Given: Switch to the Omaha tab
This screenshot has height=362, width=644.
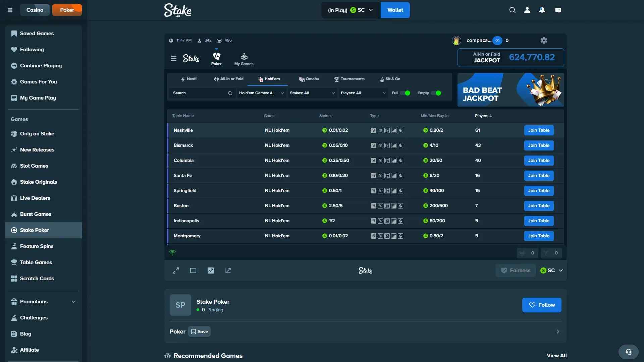Looking at the screenshot, I should [x=309, y=79].
